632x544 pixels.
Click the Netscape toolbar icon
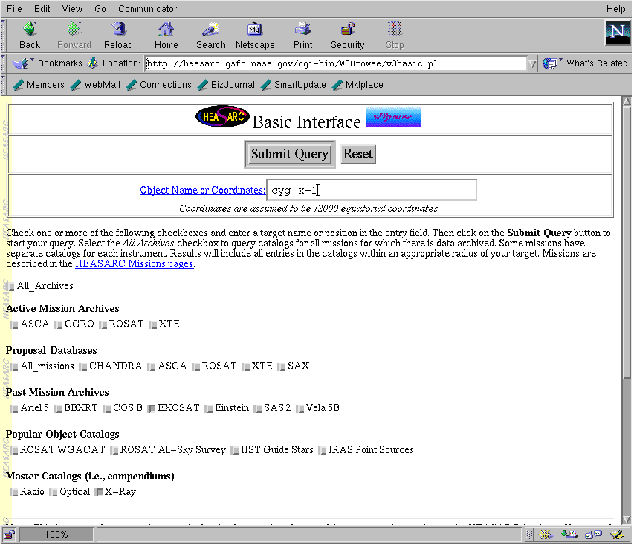(x=255, y=35)
